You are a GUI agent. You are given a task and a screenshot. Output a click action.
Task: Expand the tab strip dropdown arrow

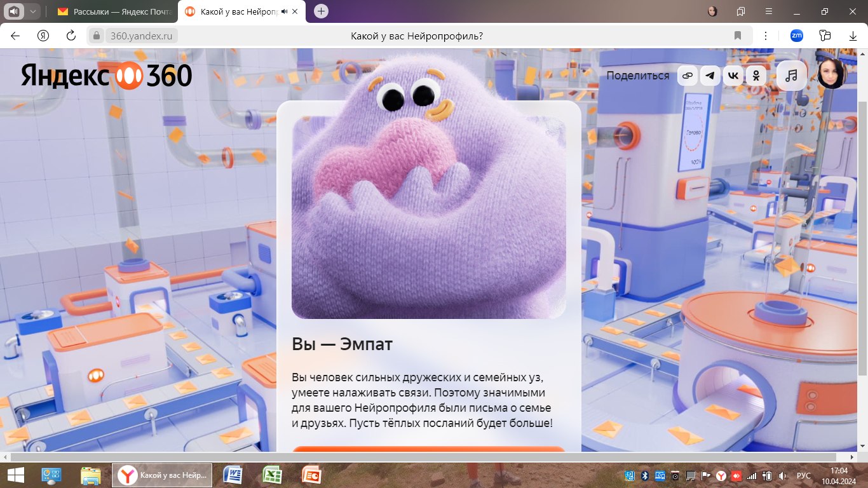pyautogui.click(x=33, y=11)
